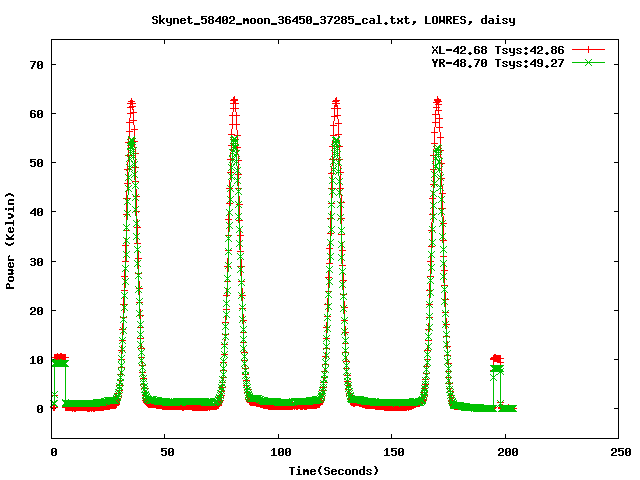Click the second red peak near 80 seconds
The image size is (640, 480).
(234, 101)
